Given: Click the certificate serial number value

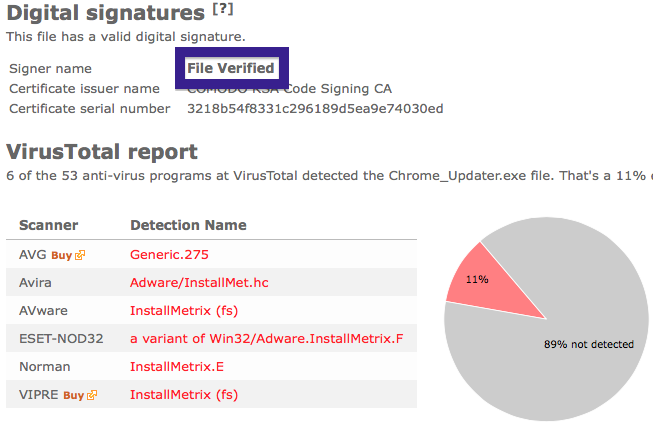Looking at the screenshot, I should click(315, 109).
